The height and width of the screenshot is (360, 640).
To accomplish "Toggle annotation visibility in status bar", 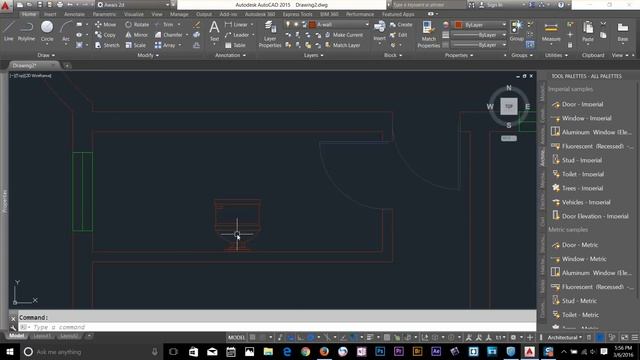I will [469, 338].
